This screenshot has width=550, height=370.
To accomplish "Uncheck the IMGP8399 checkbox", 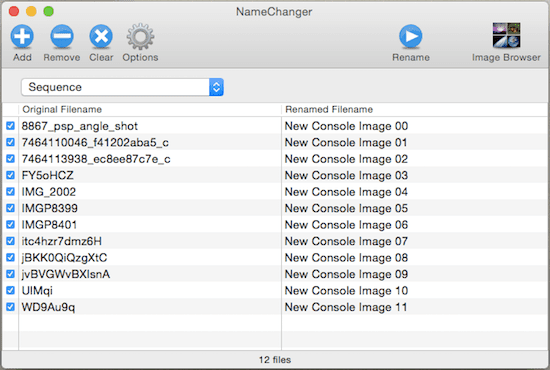I will point(11,208).
